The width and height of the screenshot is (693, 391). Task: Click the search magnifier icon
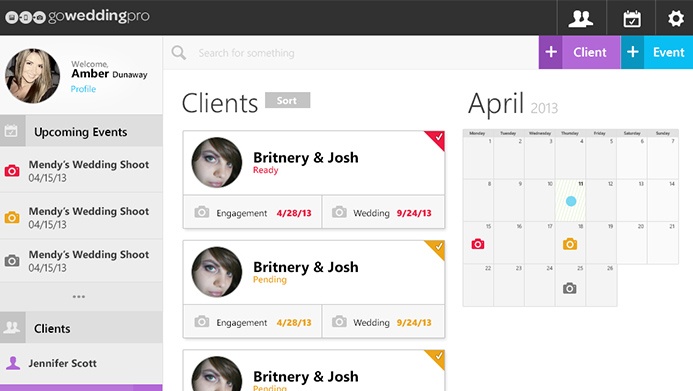179,53
